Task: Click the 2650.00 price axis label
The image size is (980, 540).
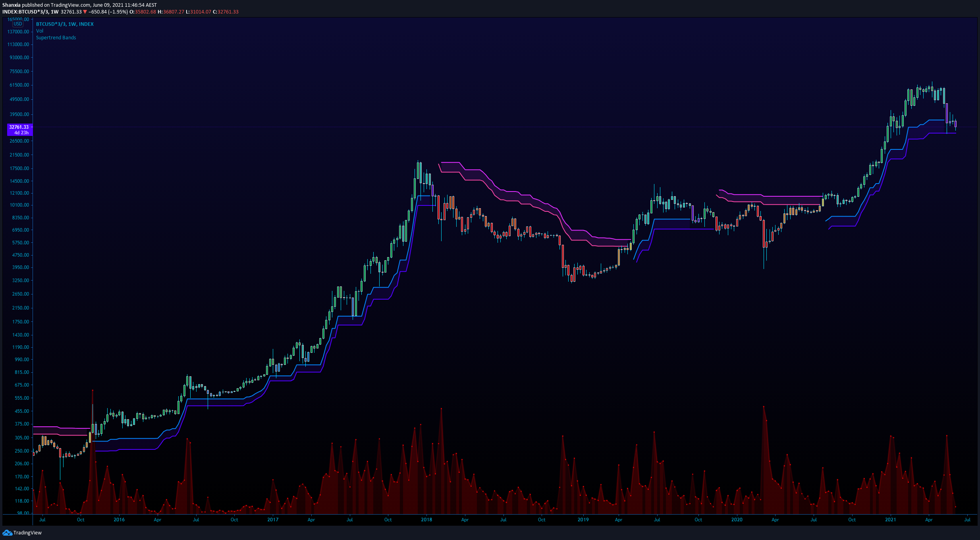Action: [x=21, y=294]
